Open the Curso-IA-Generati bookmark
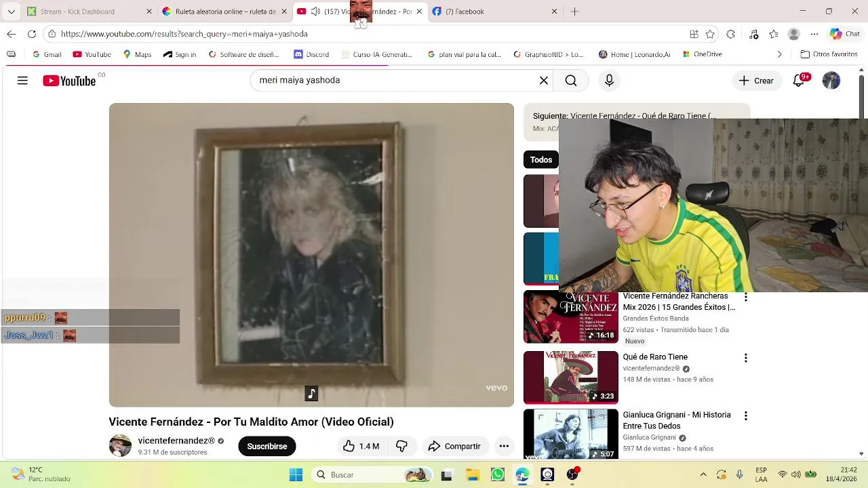The height and width of the screenshot is (488, 868). pyautogui.click(x=376, y=54)
